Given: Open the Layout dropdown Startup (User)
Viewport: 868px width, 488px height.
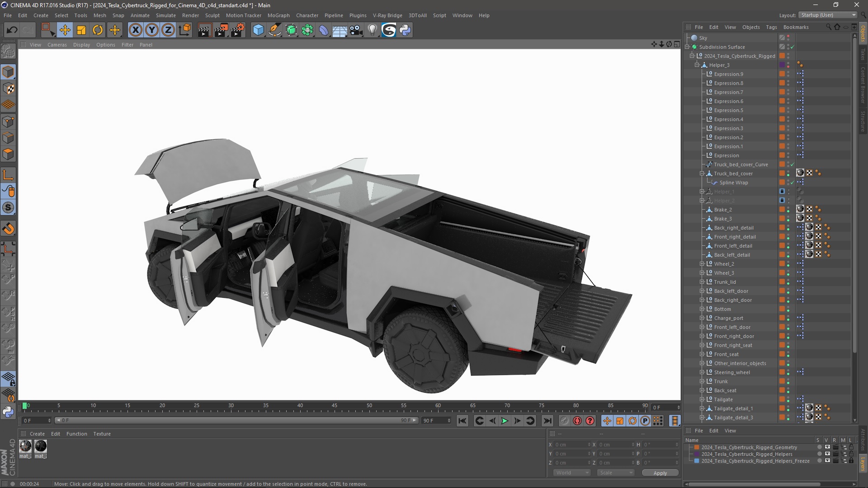Looking at the screenshot, I should pos(827,15).
